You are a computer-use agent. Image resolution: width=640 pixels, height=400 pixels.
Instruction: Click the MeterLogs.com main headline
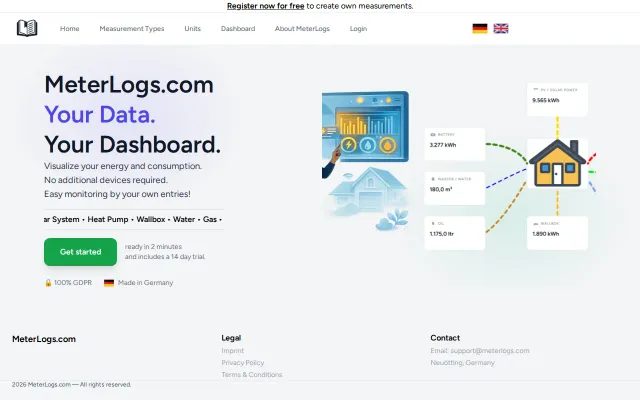pos(129,84)
